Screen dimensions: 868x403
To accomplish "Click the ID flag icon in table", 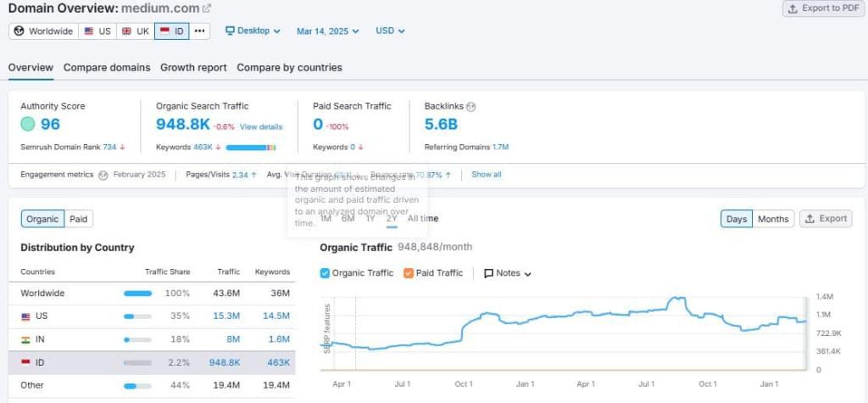I will pos(25,362).
